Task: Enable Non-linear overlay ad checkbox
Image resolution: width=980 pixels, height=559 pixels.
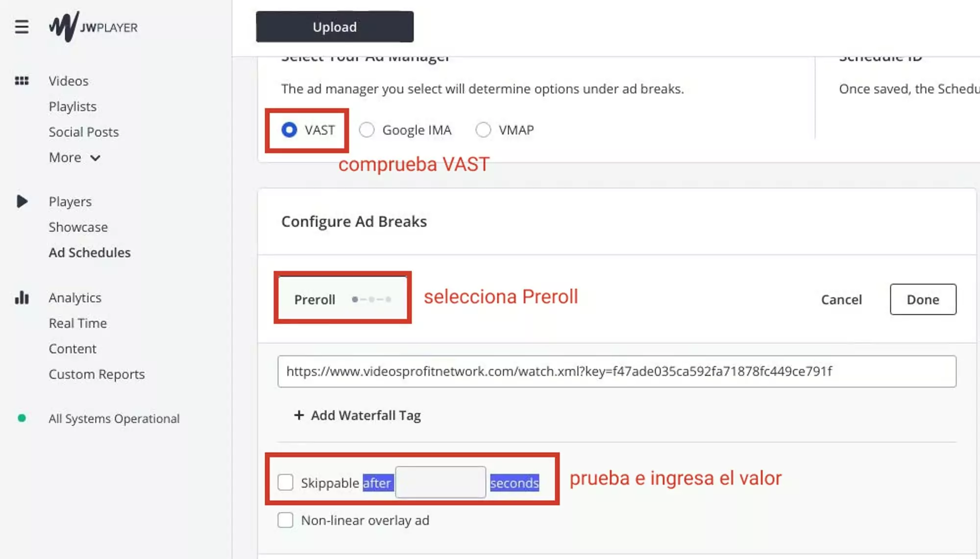Action: [285, 520]
